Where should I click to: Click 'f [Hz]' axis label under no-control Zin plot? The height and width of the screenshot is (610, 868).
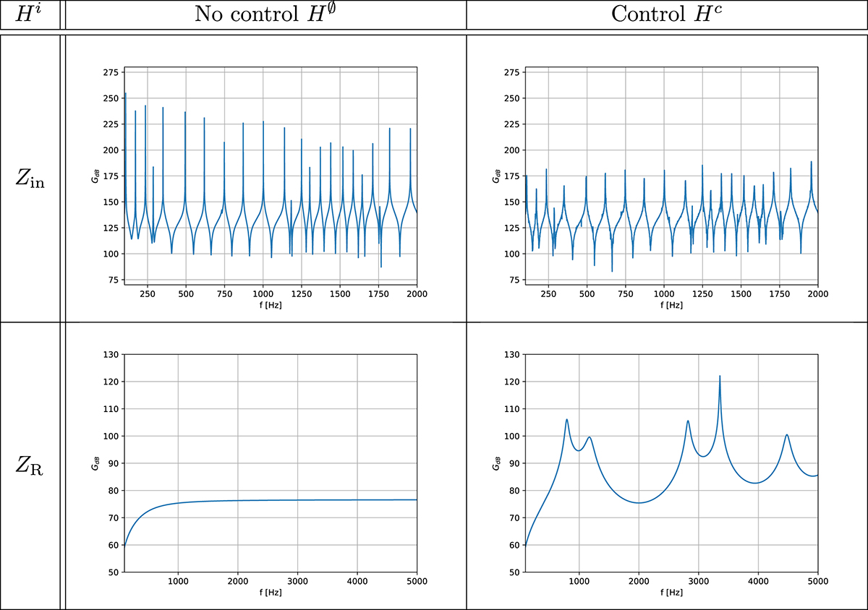point(270,306)
